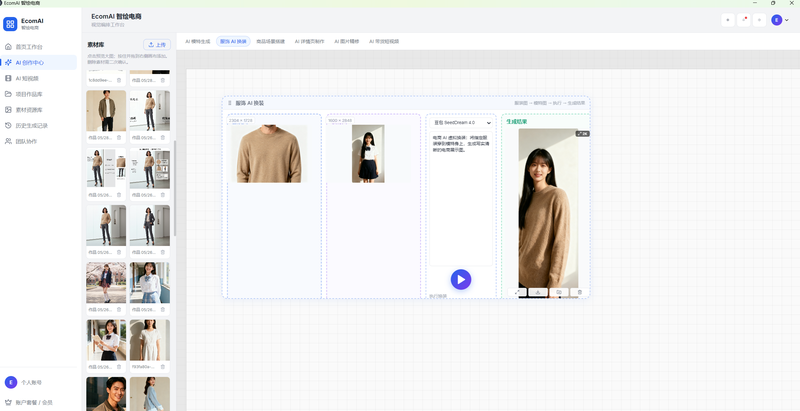The width and height of the screenshot is (800, 411).
Task: Delete the girl holding book asset
Action: pyautogui.click(x=119, y=367)
